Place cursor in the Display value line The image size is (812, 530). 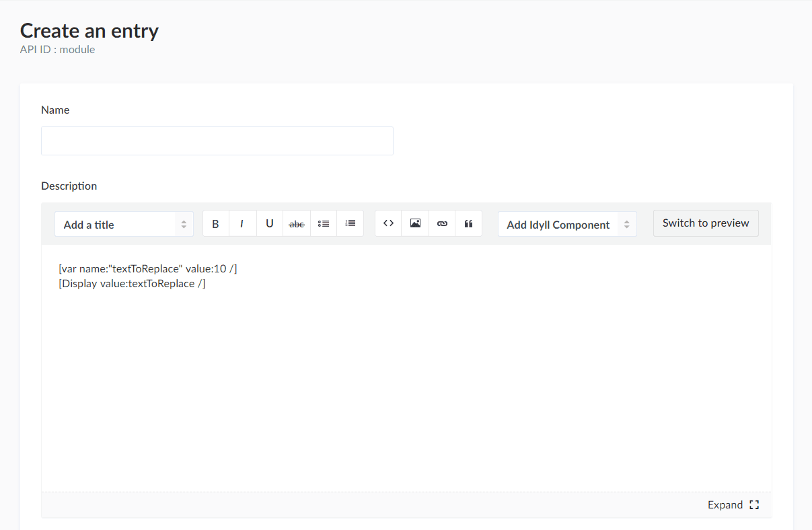click(x=132, y=284)
